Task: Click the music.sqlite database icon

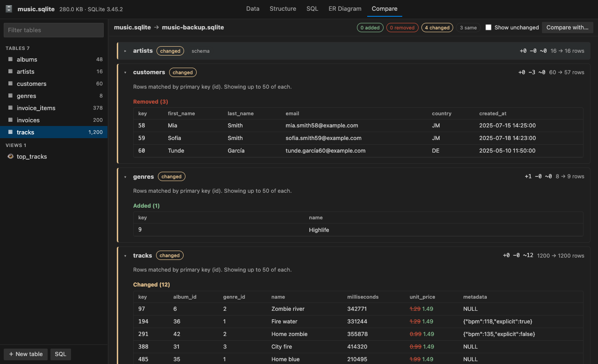Action: 9,9
